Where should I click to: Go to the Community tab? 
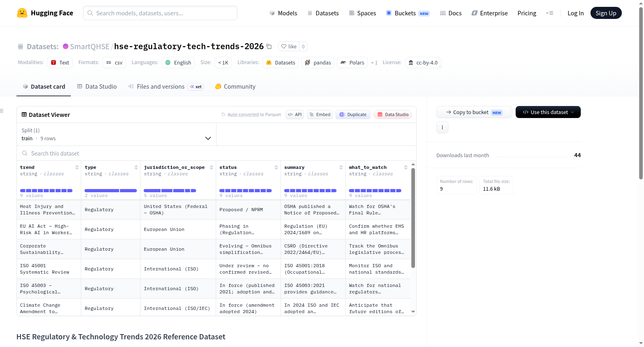point(235,87)
